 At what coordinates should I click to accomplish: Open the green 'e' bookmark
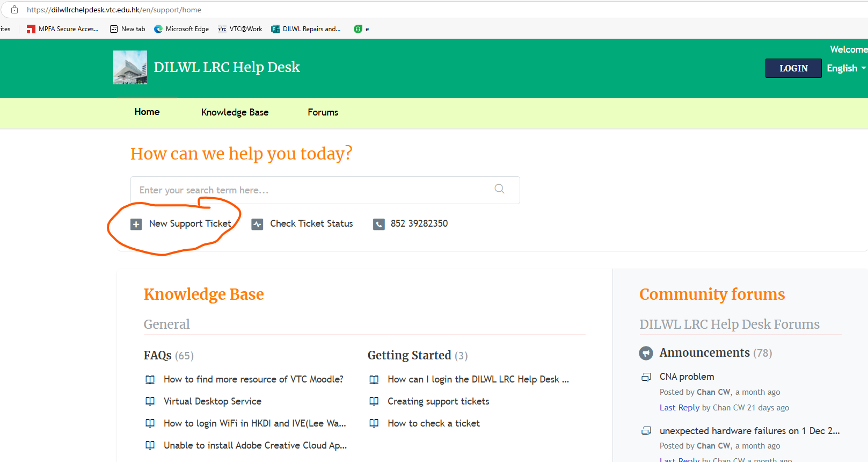(x=361, y=29)
